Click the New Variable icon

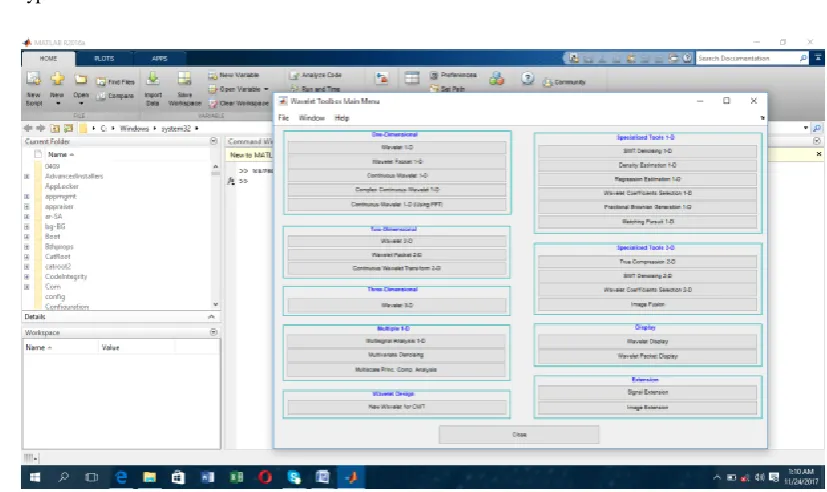click(x=213, y=75)
